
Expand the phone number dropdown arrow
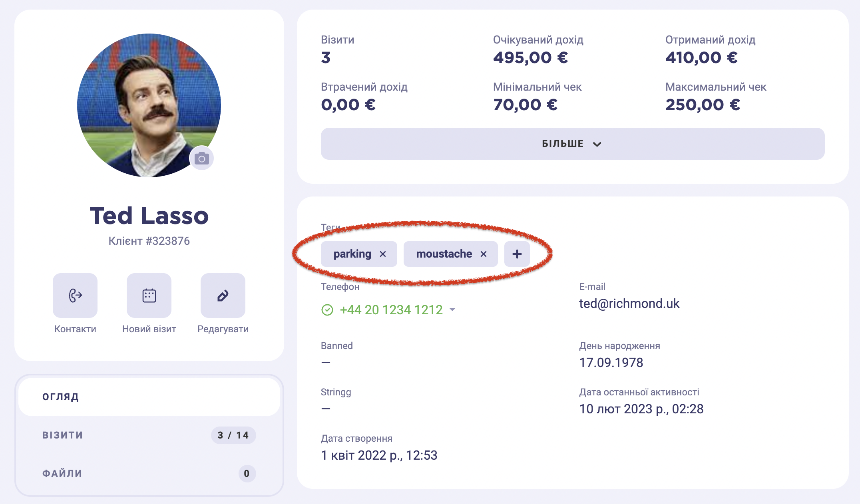point(452,310)
